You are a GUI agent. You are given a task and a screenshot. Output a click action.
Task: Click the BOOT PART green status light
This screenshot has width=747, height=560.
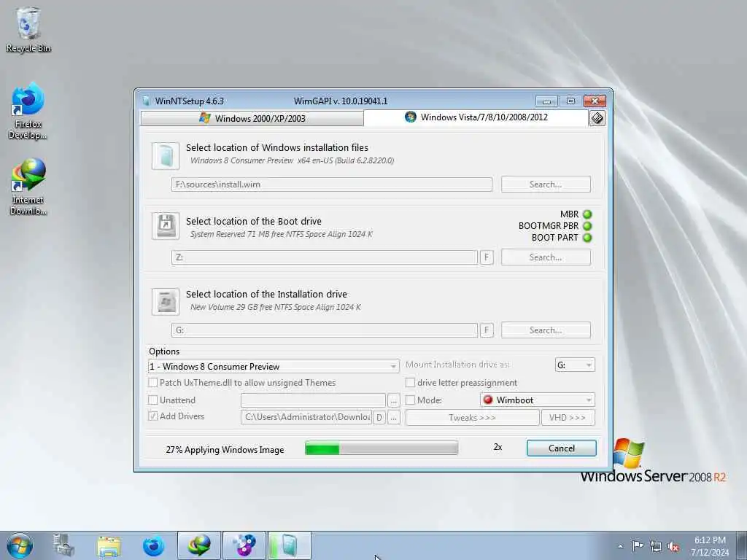[587, 238]
